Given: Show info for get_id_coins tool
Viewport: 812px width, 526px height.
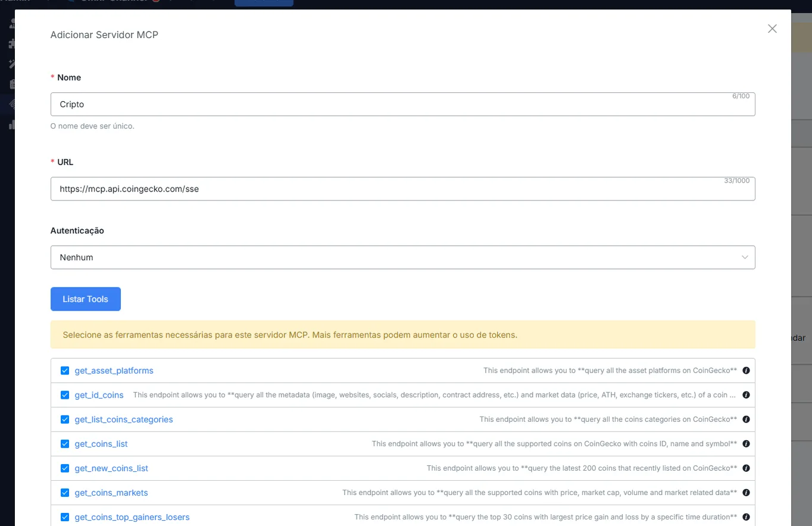Looking at the screenshot, I should pos(746,394).
